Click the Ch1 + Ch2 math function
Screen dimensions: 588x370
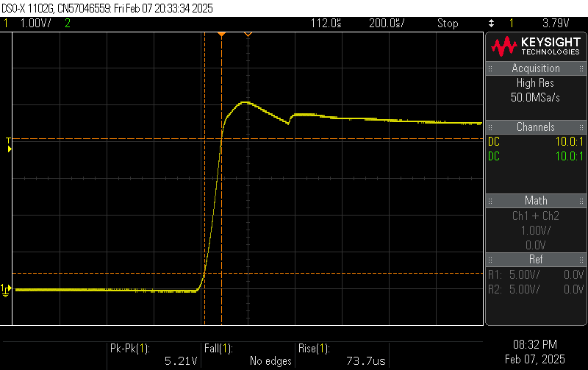coord(536,216)
